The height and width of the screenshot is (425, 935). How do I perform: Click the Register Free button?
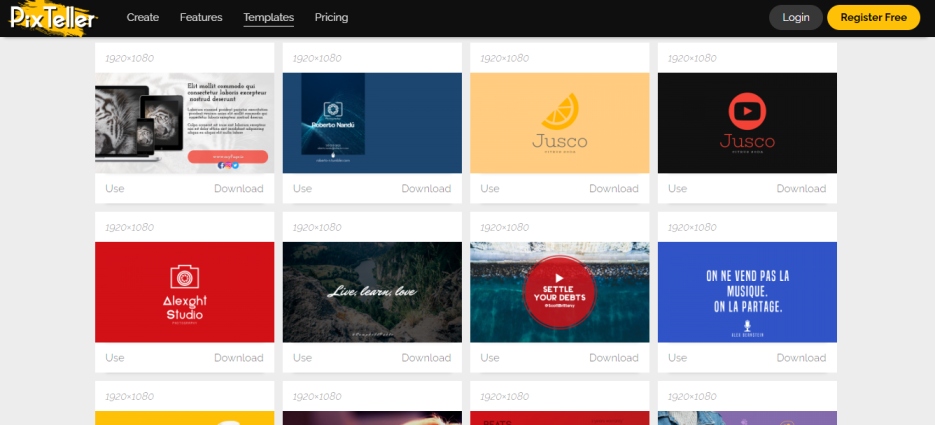pos(874,17)
